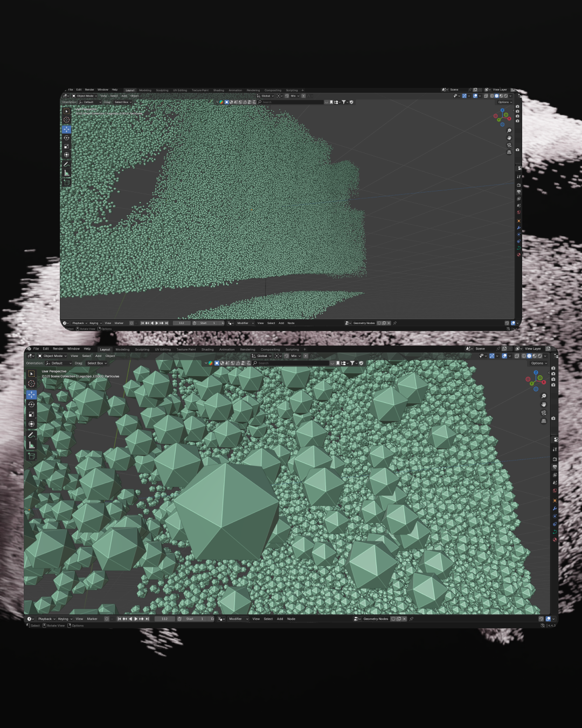Open File menu in lower Blender window
Screen dimensions: 582x728
[x=36, y=348]
